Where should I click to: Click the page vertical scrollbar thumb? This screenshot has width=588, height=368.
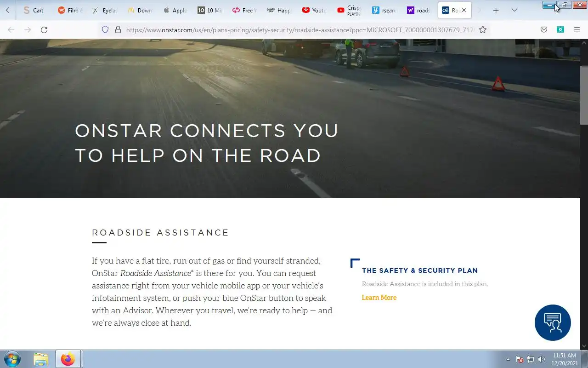coord(584,95)
